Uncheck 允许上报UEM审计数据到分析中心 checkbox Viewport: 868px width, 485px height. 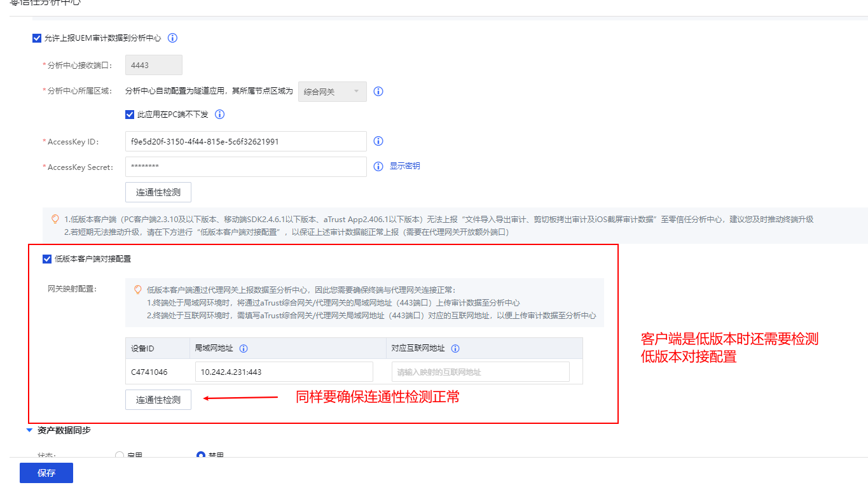click(x=36, y=38)
